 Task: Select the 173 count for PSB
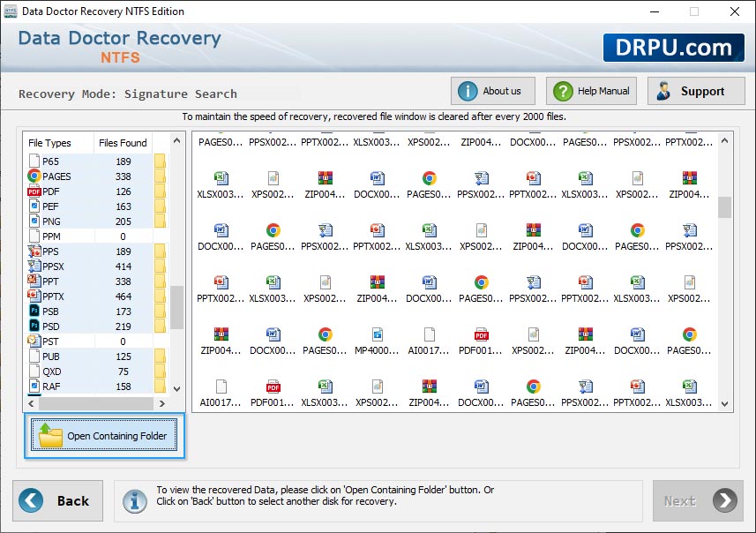123,312
